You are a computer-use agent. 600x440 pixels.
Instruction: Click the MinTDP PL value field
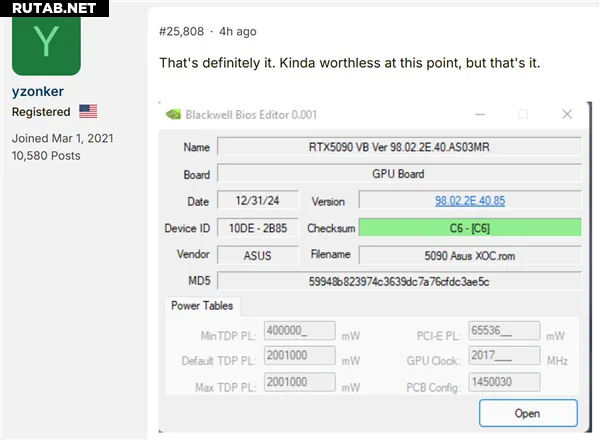click(299, 332)
